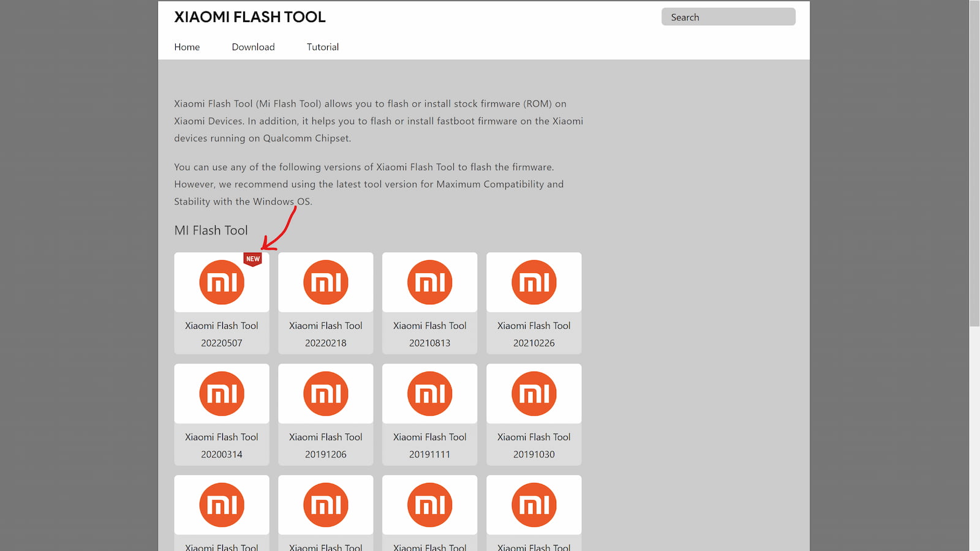Click the XIAOMI FLASH TOOL site title
This screenshot has width=980, height=551.
[250, 17]
